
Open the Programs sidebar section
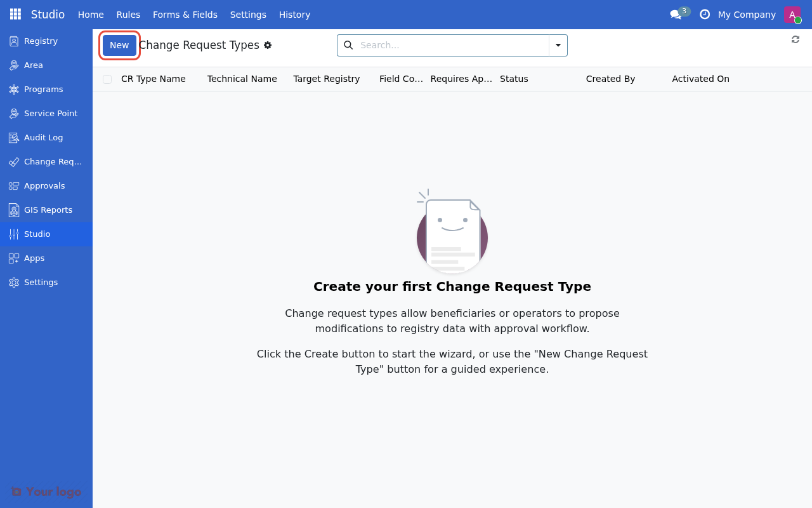pyautogui.click(x=43, y=89)
